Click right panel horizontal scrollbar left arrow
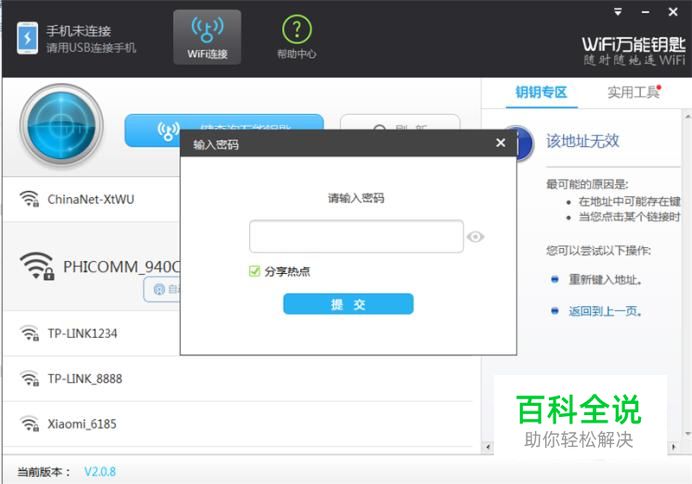 [x=488, y=447]
